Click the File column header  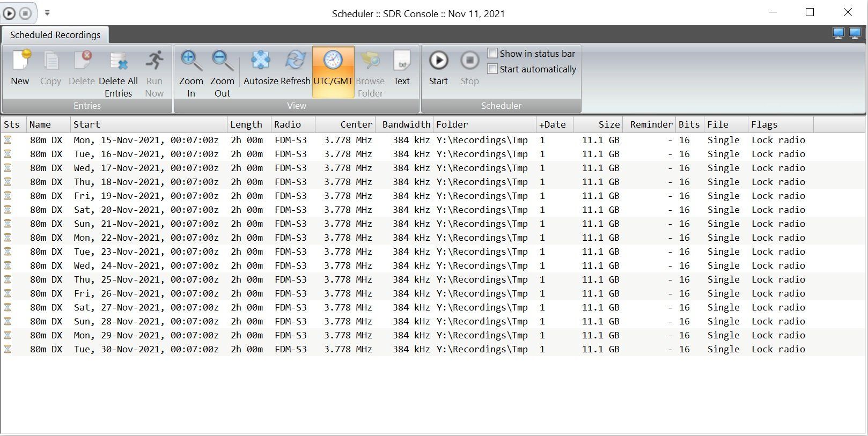coord(726,124)
